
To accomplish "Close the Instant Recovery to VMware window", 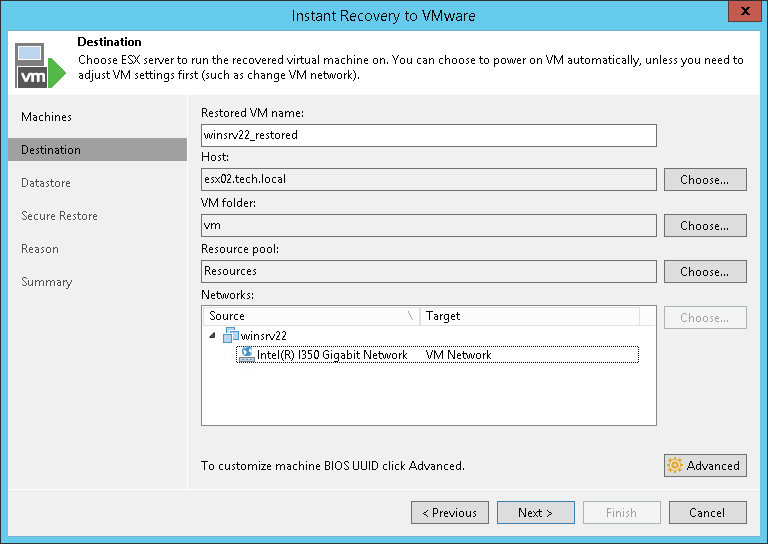I will coord(741,13).
